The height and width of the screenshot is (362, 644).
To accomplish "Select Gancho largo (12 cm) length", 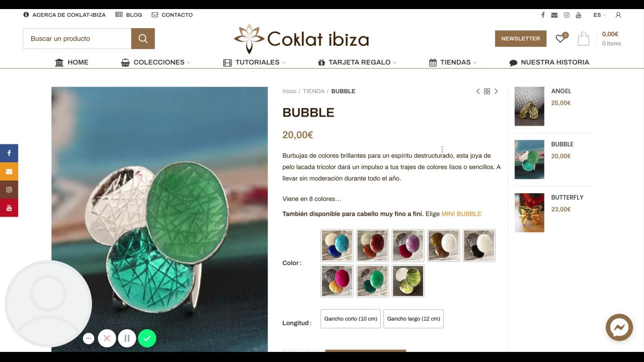I will point(414,319).
